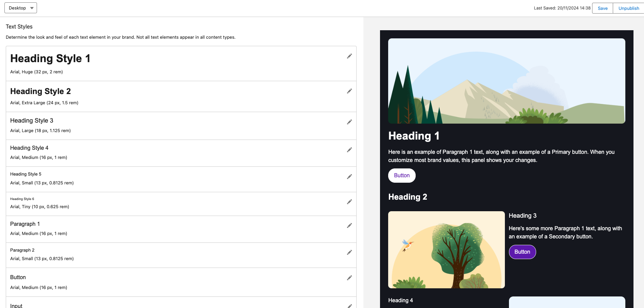Open the Desktop view dropdown

click(x=21, y=8)
